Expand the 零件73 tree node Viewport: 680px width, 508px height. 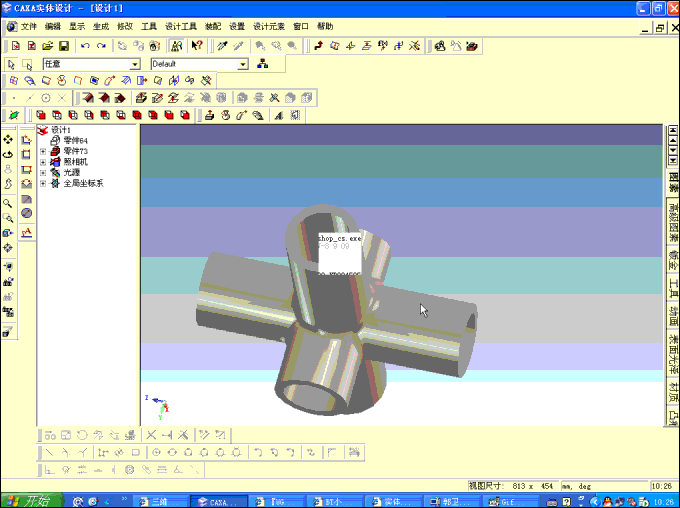point(43,151)
